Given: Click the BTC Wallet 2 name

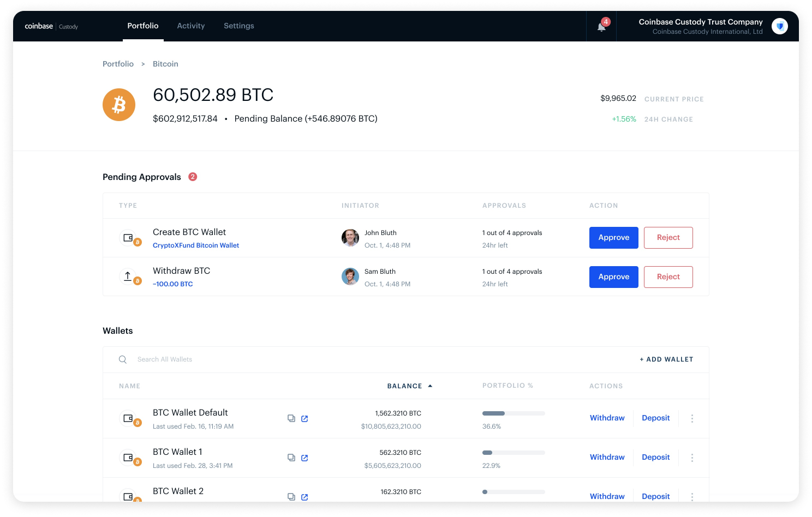Looking at the screenshot, I should tap(178, 491).
